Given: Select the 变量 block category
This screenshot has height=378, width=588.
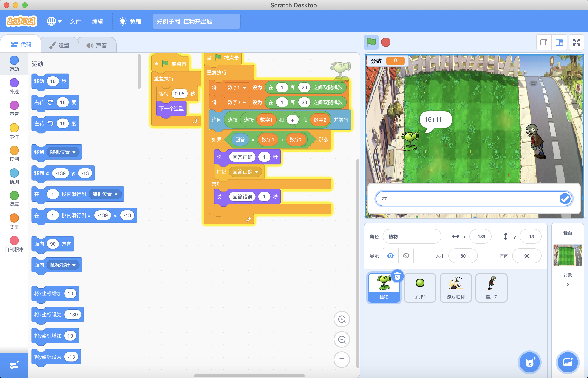Looking at the screenshot, I should 14,222.
